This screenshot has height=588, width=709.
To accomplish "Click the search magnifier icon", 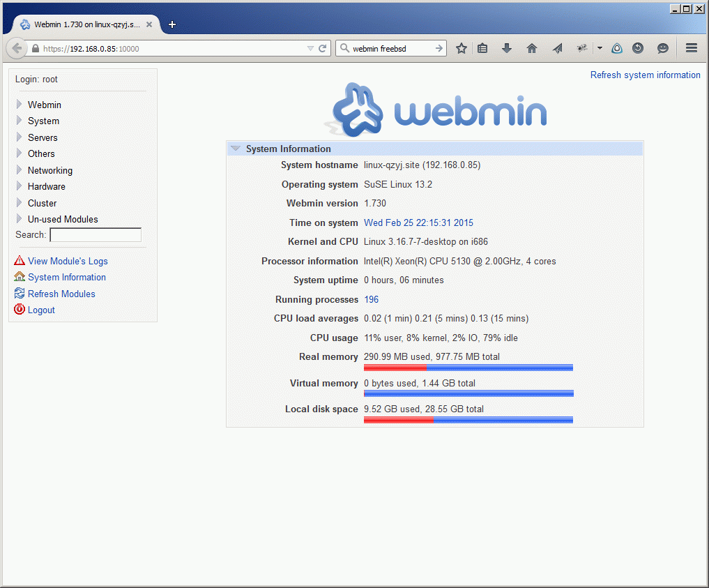I will tap(344, 48).
